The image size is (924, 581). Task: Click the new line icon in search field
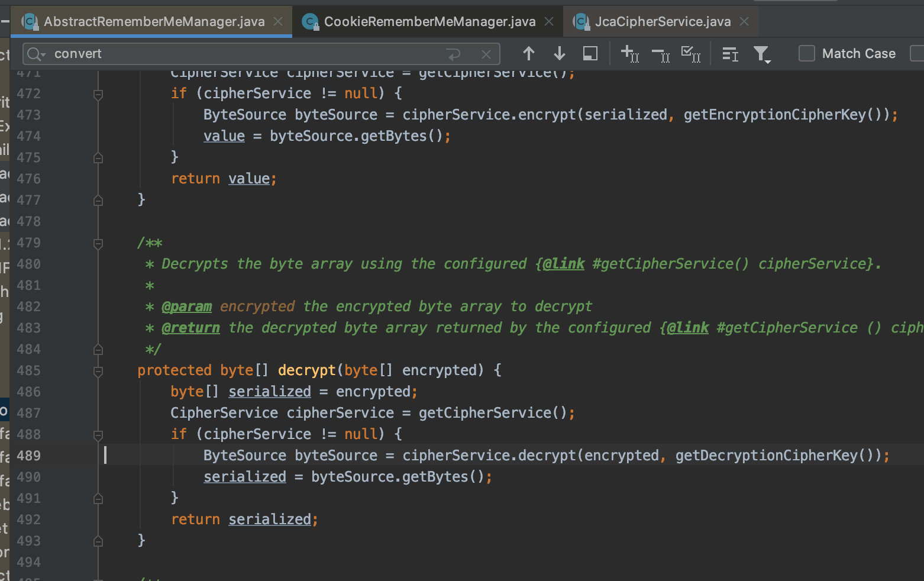[x=454, y=54]
